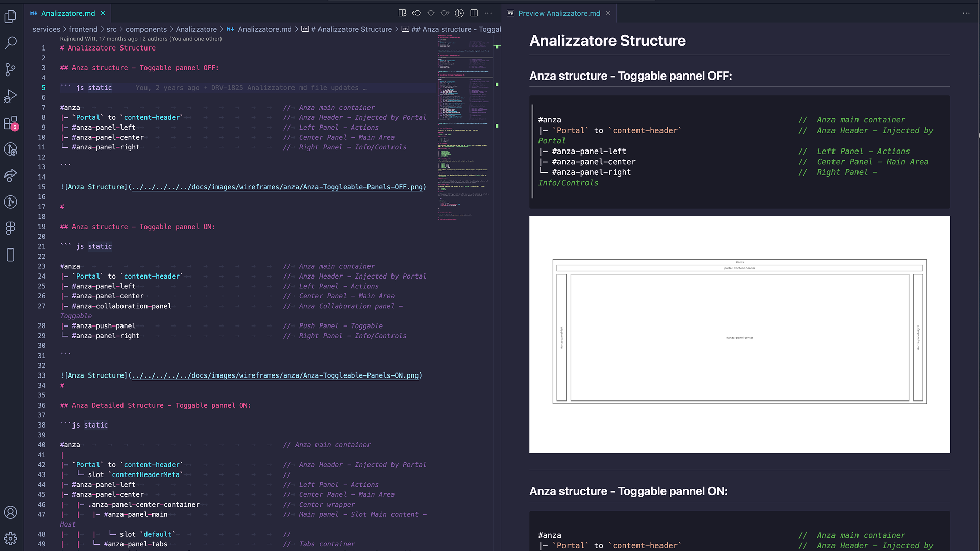
Task: Open the git graph icon in the editor toolbar
Action: [x=460, y=13]
